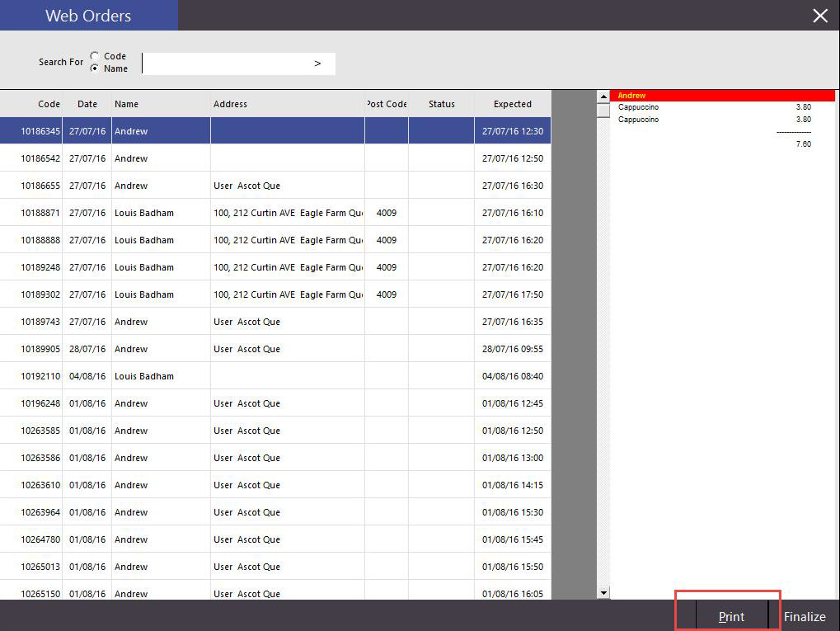This screenshot has height=631, width=840.
Task: Click the Status column header
Action: pos(441,104)
